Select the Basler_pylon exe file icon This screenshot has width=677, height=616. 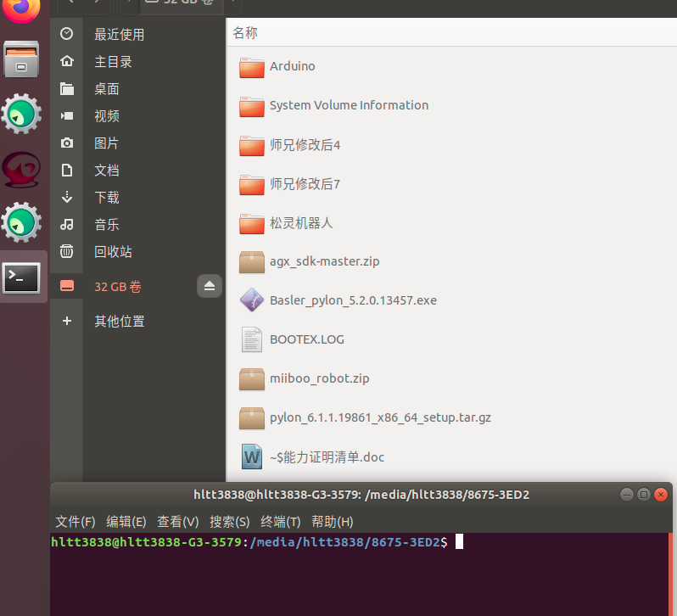click(x=252, y=300)
